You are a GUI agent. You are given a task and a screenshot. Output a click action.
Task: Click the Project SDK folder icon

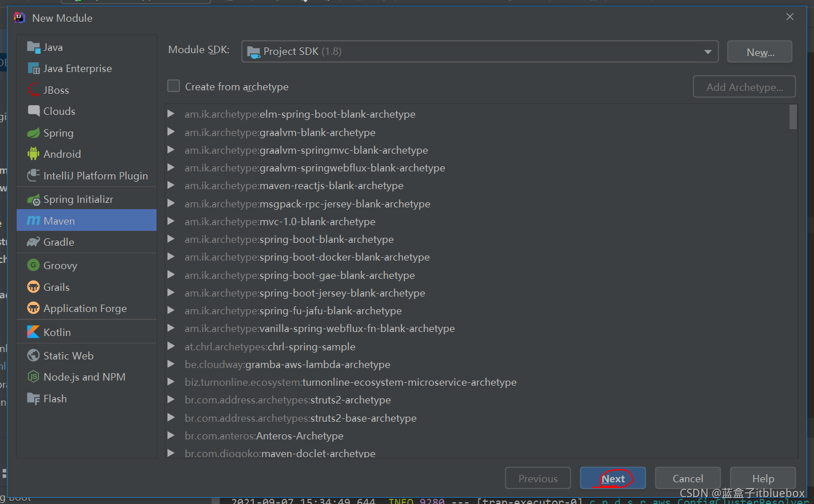[x=253, y=52]
